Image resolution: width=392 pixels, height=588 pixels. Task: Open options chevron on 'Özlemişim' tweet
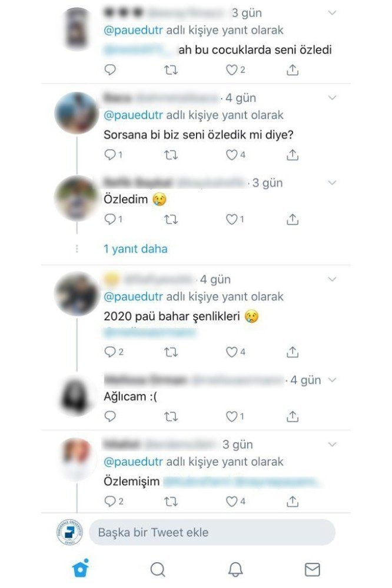click(x=332, y=445)
